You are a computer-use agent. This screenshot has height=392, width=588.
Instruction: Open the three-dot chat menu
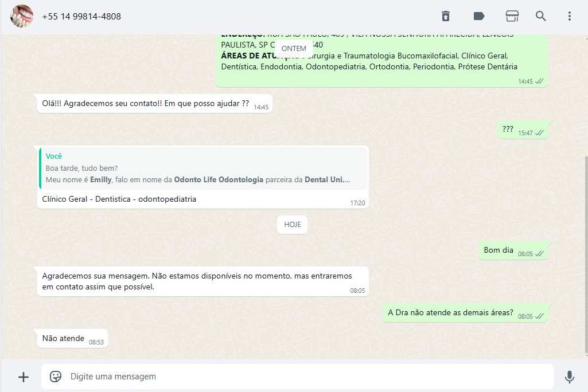pyautogui.click(x=569, y=16)
